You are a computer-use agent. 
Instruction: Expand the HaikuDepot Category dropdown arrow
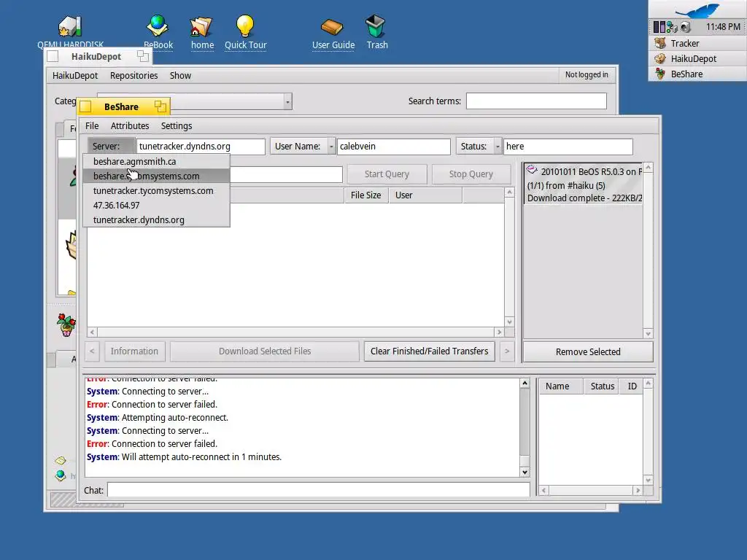tap(287, 101)
